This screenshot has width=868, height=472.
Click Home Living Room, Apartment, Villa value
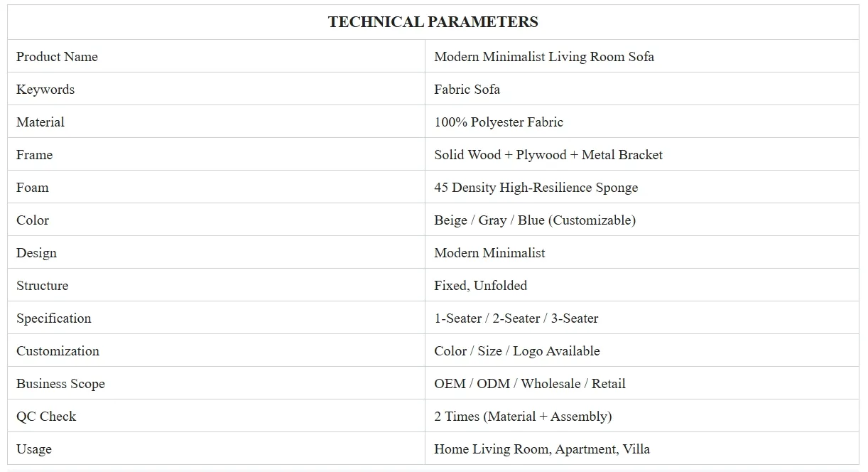click(541, 449)
